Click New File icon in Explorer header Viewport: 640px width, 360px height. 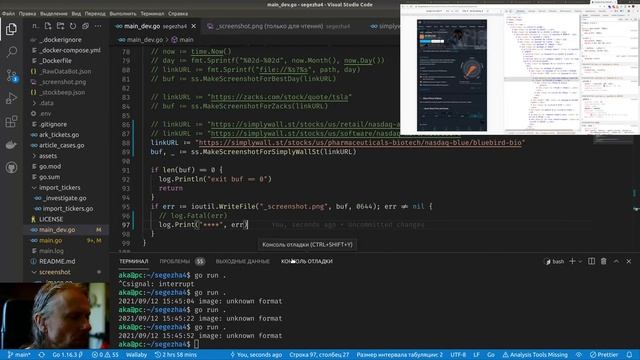tap(48, 26)
